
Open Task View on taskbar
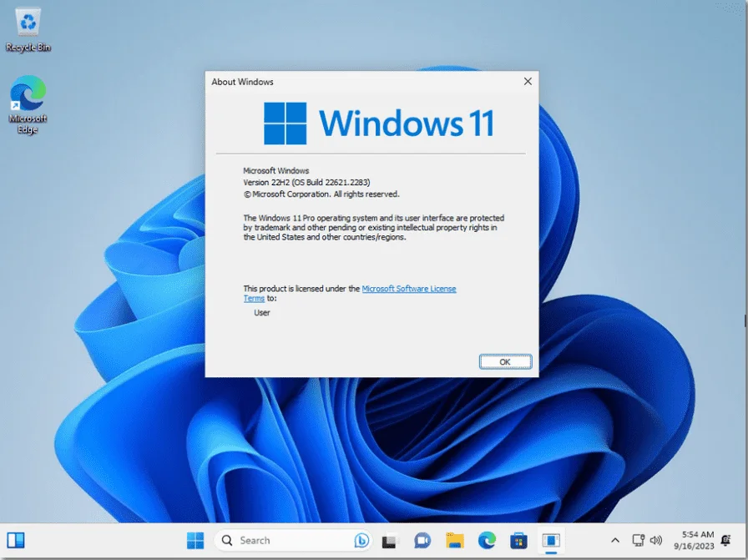(x=389, y=541)
